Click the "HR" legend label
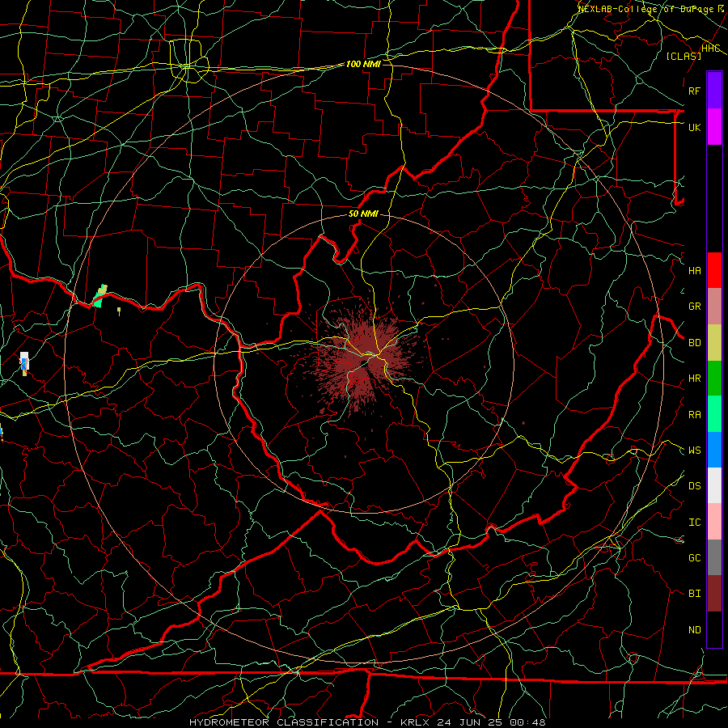The height and width of the screenshot is (728, 728). pos(694,379)
